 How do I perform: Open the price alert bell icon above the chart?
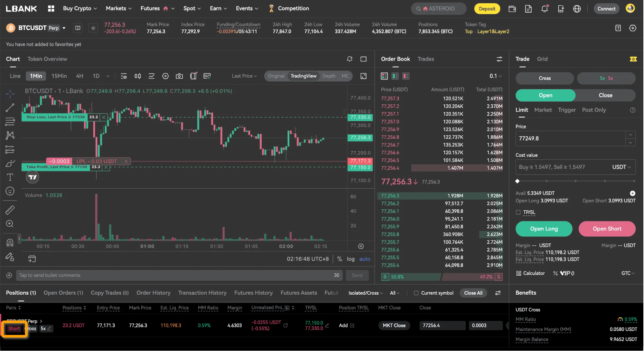pos(350,59)
